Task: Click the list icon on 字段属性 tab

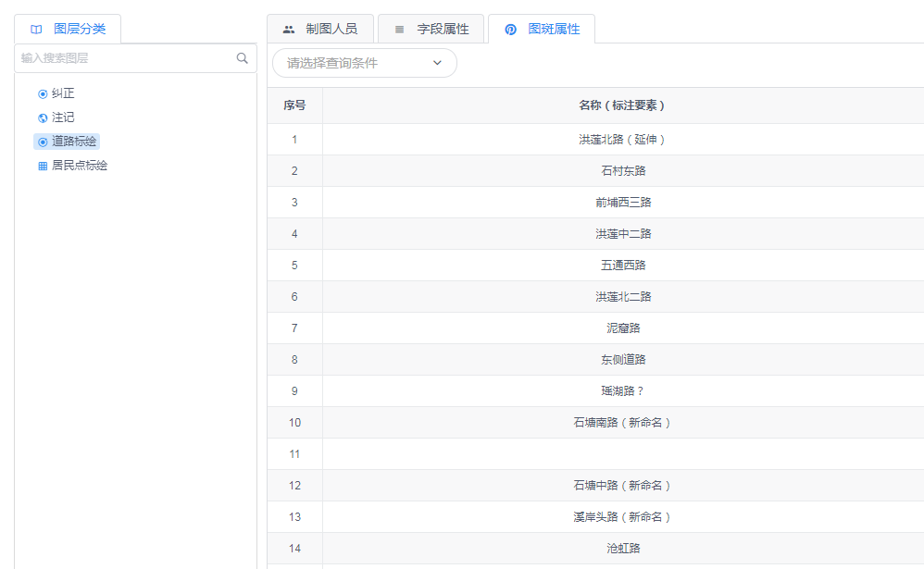Action: pyautogui.click(x=400, y=29)
